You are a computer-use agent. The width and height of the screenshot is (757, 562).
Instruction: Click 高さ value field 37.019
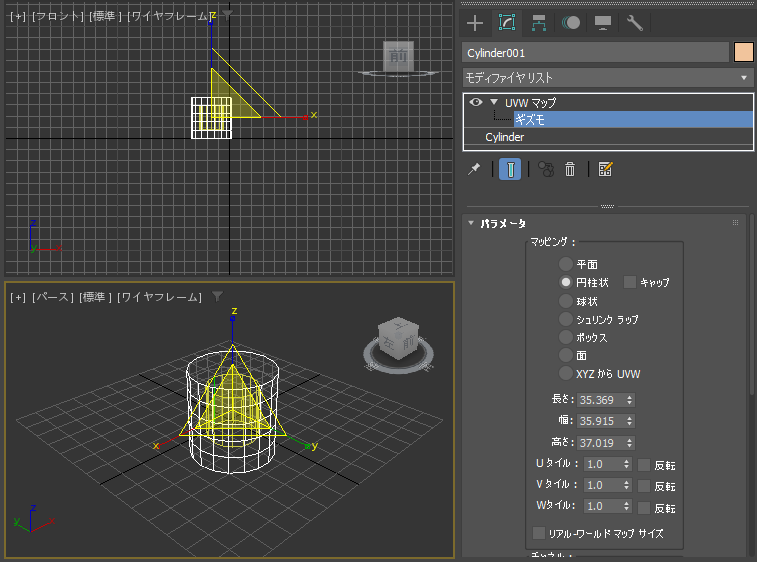[601, 443]
